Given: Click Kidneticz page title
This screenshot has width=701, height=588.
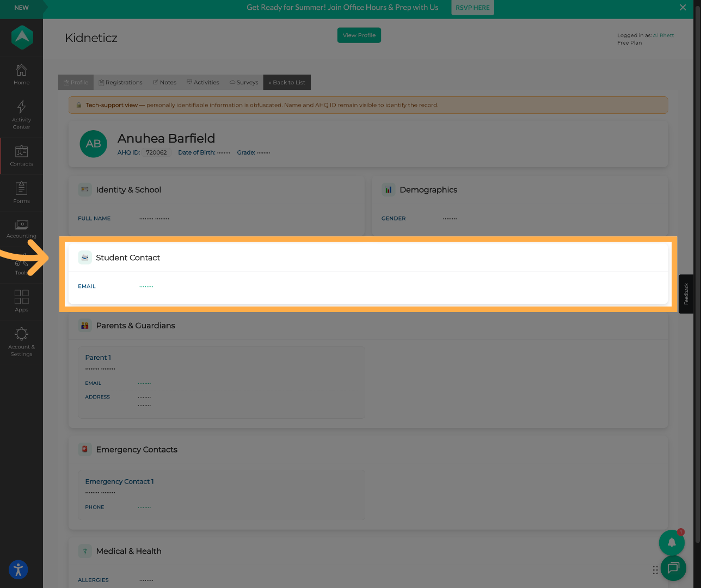Looking at the screenshot, I should click(x=91, y=38).
